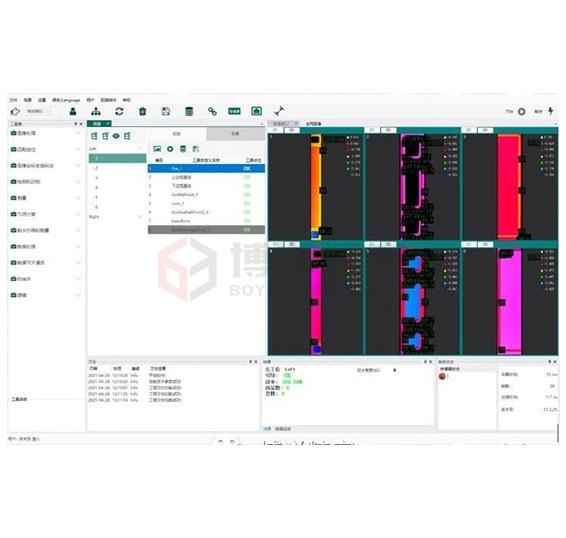Screen dimensions: 566x538
Task: Click the lightning bolt trigger icon
Action: 551,111
